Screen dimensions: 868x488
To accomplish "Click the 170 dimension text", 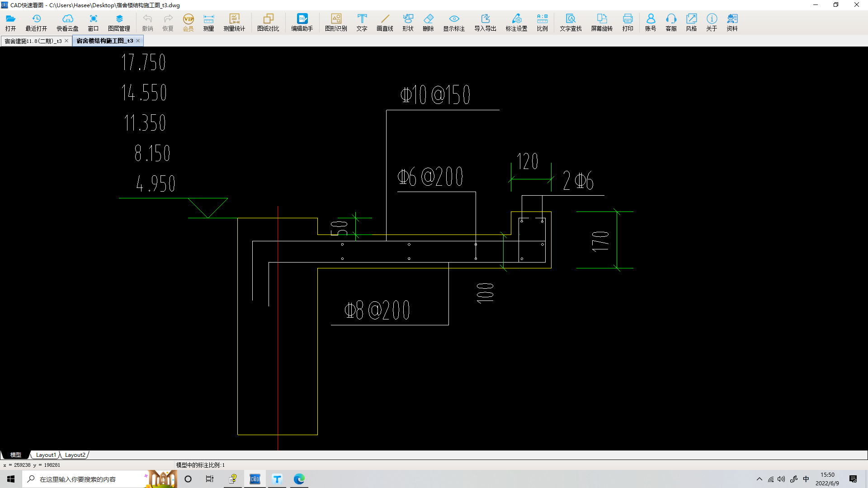I will tap(600, 241).
